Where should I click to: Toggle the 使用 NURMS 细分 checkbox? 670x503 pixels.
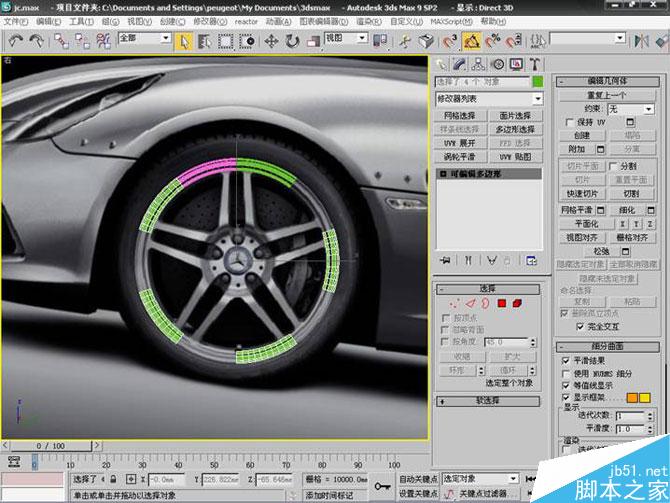coord(567,372)
